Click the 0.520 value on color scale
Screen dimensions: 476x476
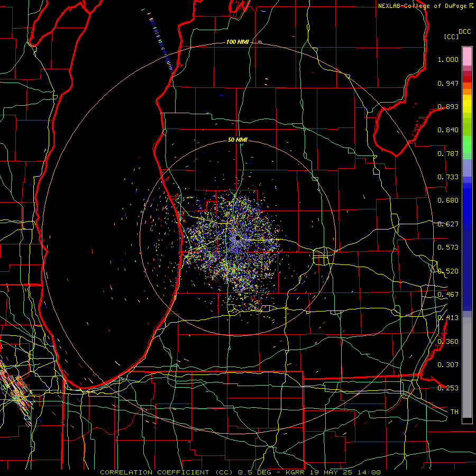(448, 271)
